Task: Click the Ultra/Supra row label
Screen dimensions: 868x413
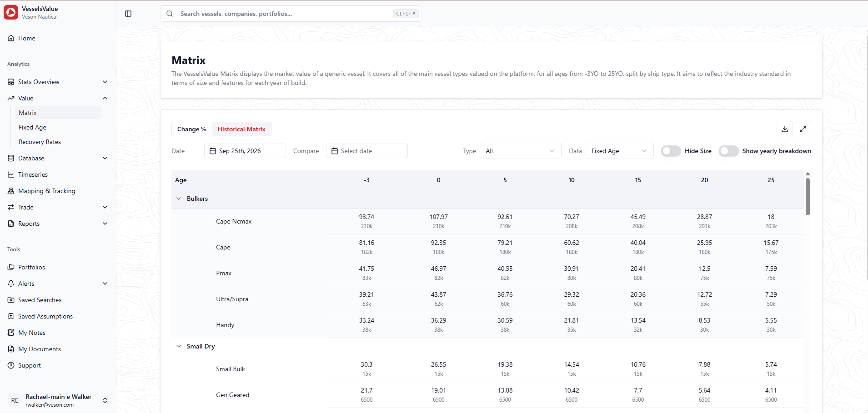Action: coord(232,299)
